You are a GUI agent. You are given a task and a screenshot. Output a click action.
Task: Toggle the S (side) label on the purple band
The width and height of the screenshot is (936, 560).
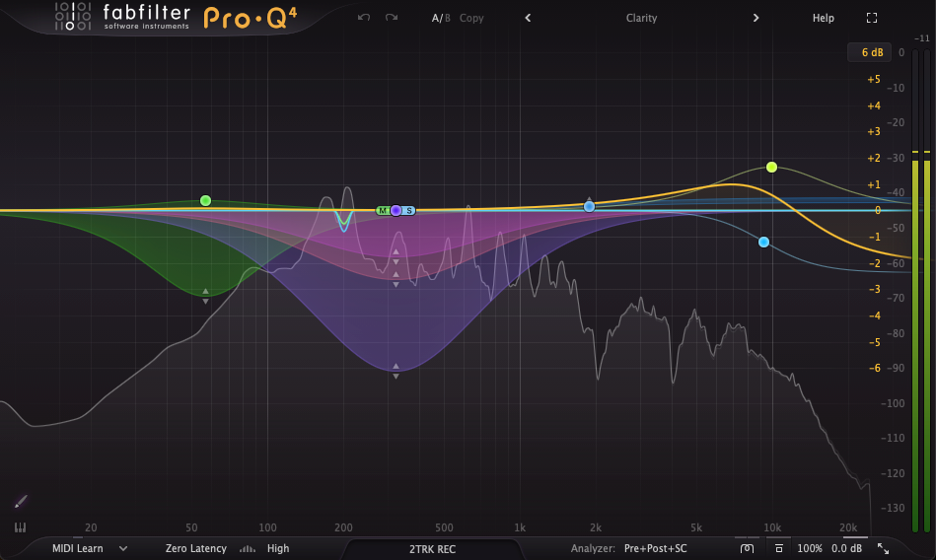pos(409,210)
